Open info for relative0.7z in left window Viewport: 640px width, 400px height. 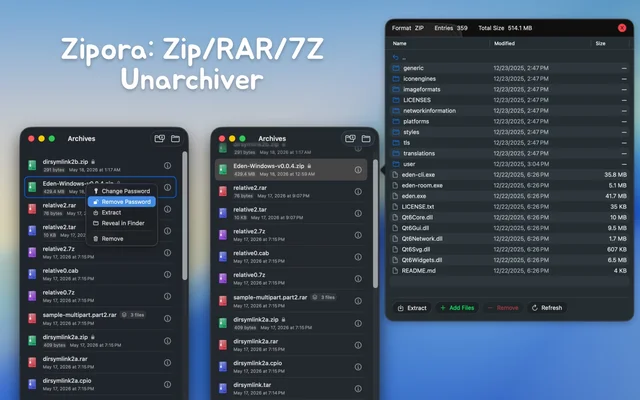tap(167, 296)
